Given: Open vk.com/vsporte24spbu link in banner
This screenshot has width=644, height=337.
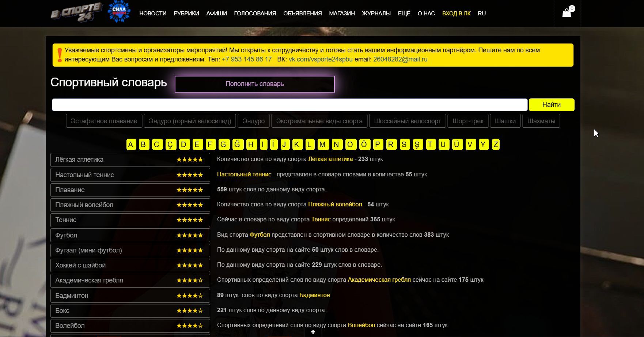Looking at the screenshot, I should (x=321, y=59).
